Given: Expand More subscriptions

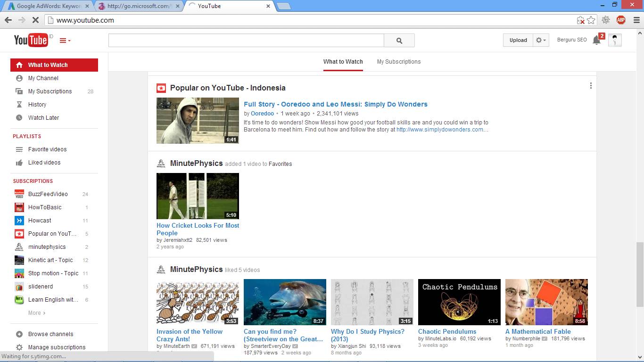Looking at the screenshot, I should (x=37, y=313).
